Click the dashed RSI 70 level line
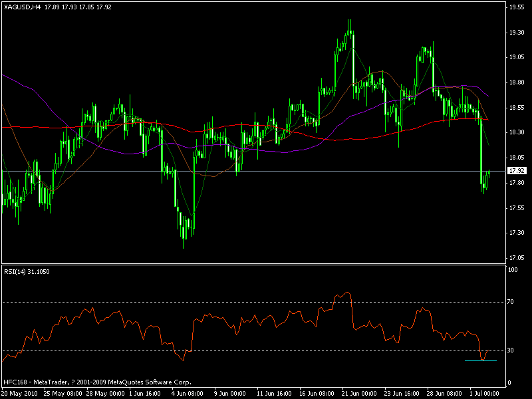This screenshot has height=399, width=532. 253,302
